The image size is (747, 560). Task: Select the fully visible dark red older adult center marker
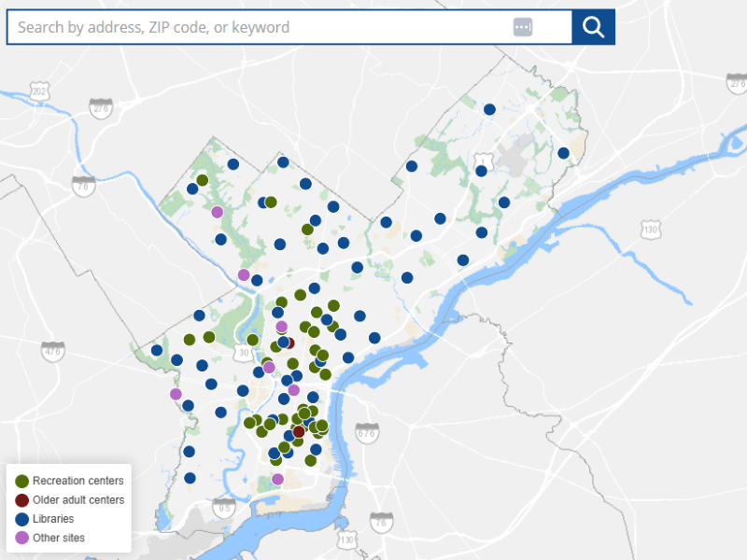tap(299, 432)
